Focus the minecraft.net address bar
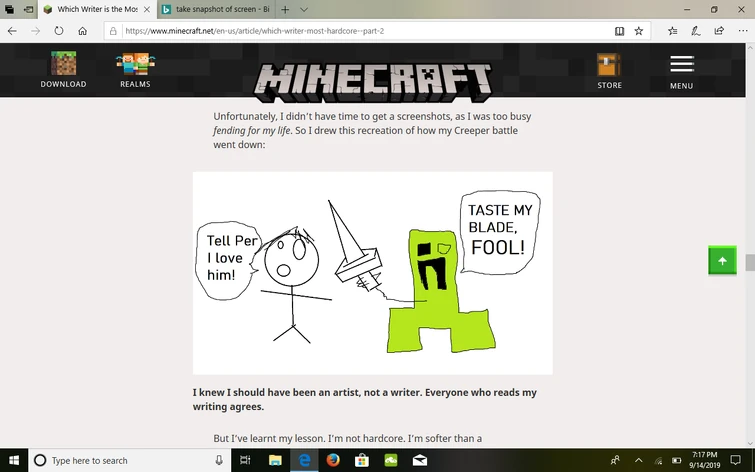This screenshot has width=755, height=472. [x=366, y=31]
